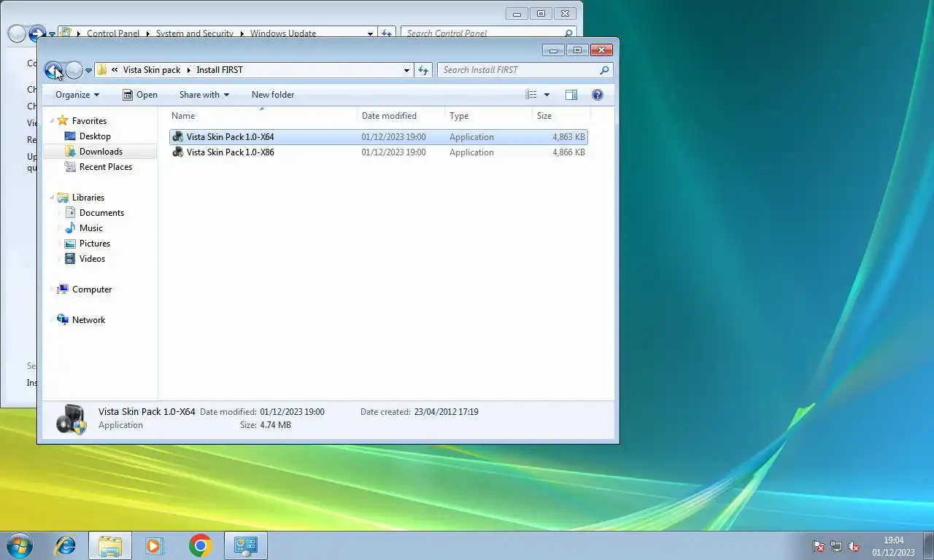Click the Libraries icon in navigation pane
The image size is (934, 560).
63,198
